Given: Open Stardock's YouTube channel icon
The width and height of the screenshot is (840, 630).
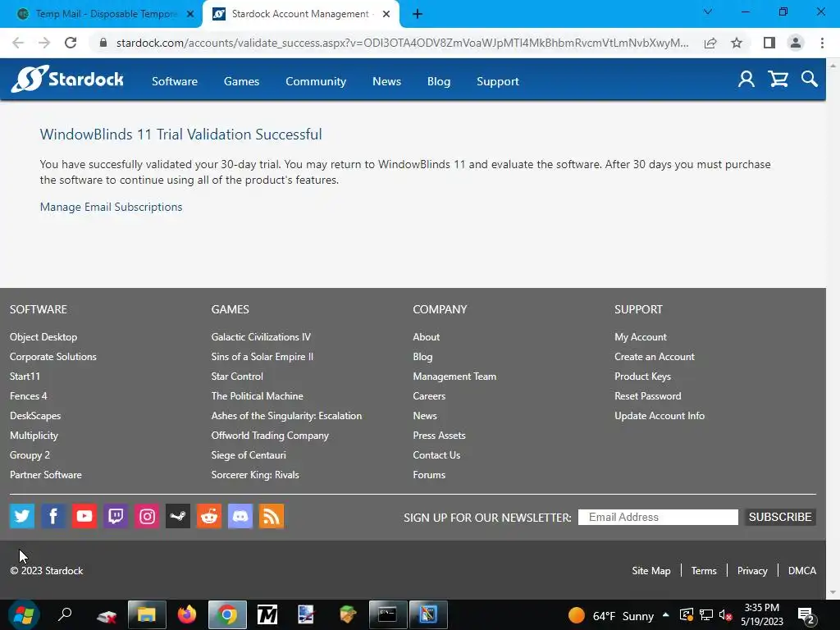Looking at the screenshot, I should pos(84,517).
